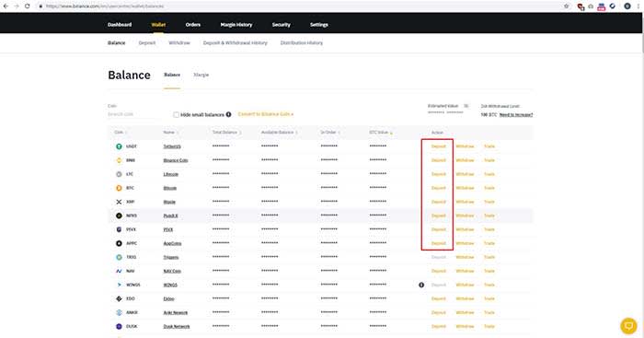
Task: Click the TRIG coin icon
Action: (x=119, y=257)
